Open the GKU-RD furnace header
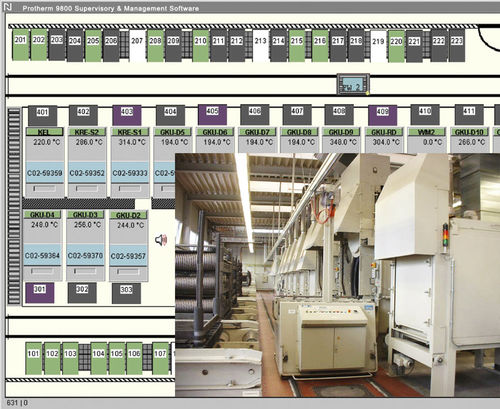The width and height of the screenshot is (500, 409). 384,132
